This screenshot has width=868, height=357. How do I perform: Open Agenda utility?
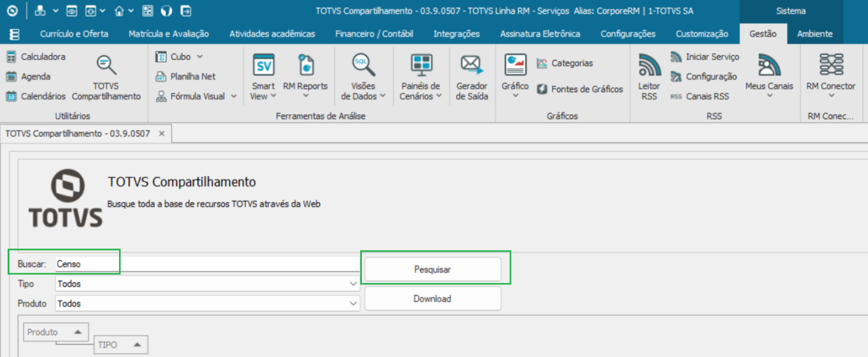coord(29,76)
